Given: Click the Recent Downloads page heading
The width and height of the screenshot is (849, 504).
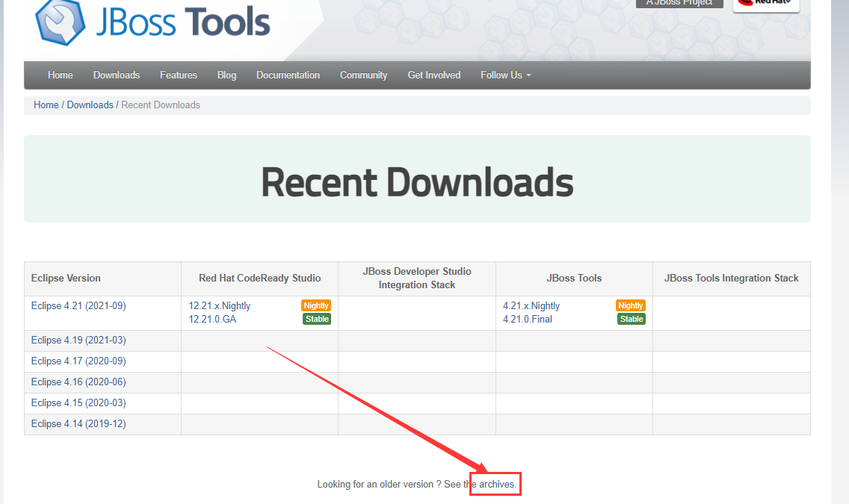Looking at the screenshot, I should point(417,182).
